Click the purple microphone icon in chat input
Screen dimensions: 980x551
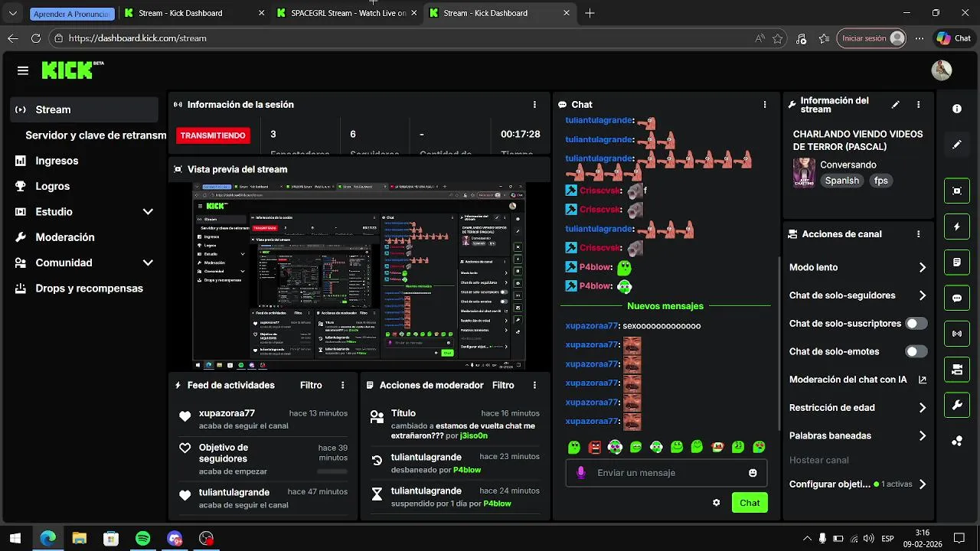[x=581, y=473]
